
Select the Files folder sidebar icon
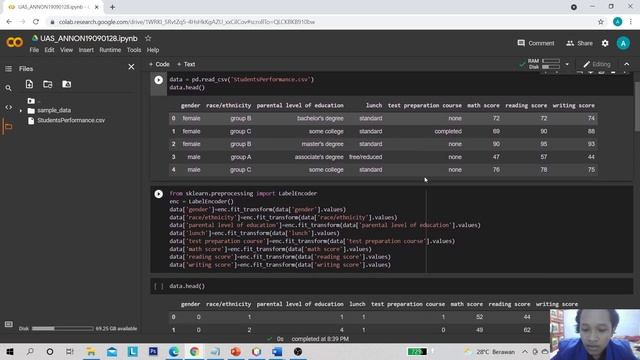point(8,127)
